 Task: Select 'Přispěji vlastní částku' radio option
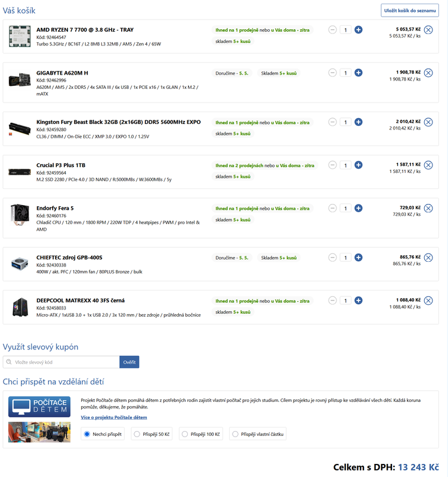235,434
